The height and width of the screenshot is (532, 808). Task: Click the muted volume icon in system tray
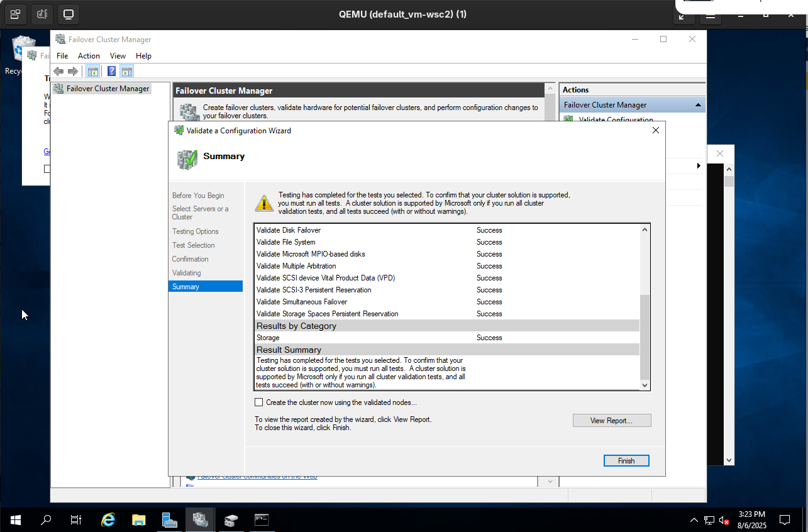[x=724, y=520]
